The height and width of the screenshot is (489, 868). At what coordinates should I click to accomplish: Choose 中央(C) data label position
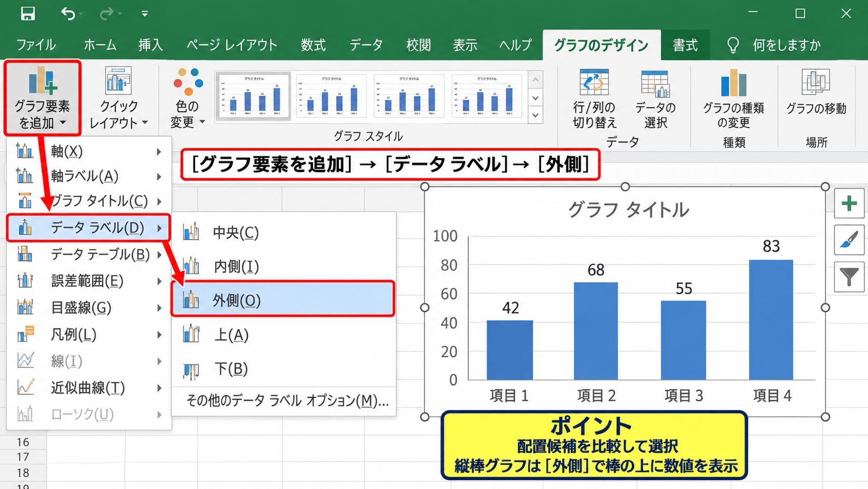(283, 232)
